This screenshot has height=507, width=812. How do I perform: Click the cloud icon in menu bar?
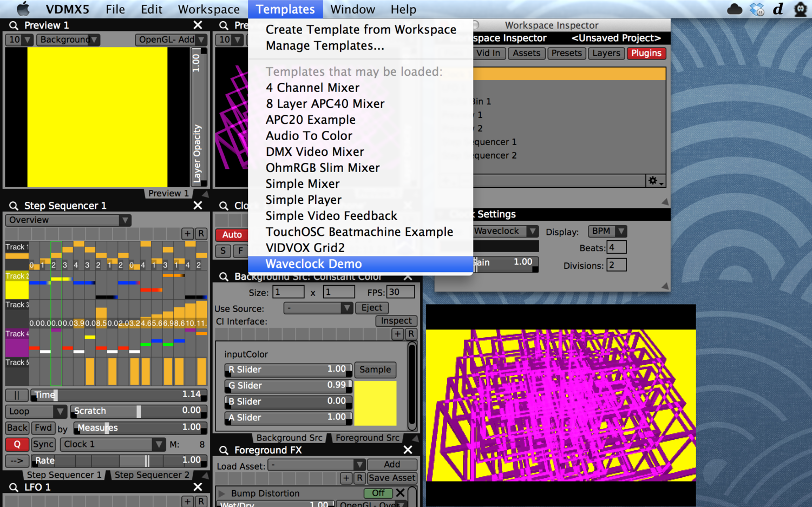[x=735, y=9]
